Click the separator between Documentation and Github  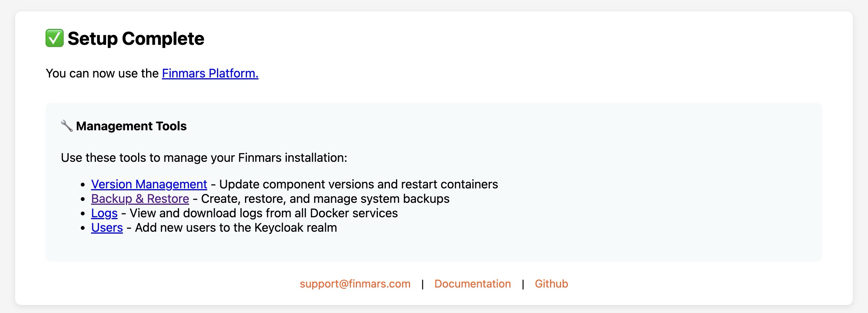tap(523, 284)
